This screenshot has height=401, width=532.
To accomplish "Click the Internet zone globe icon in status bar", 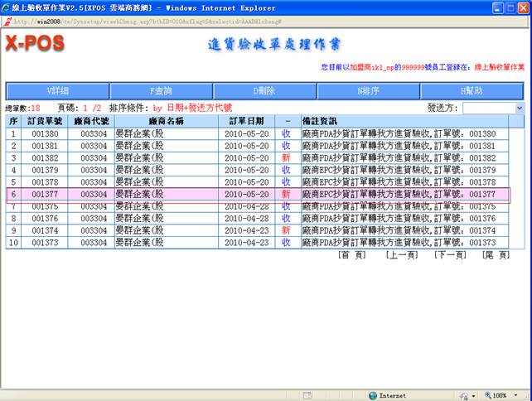I will (373, 395).
